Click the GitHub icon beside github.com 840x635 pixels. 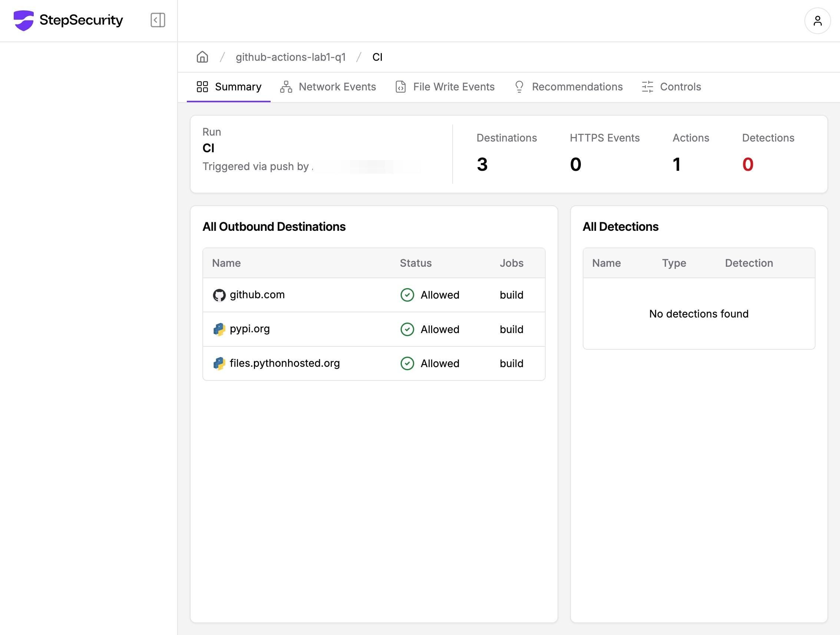tap(219, 295)
